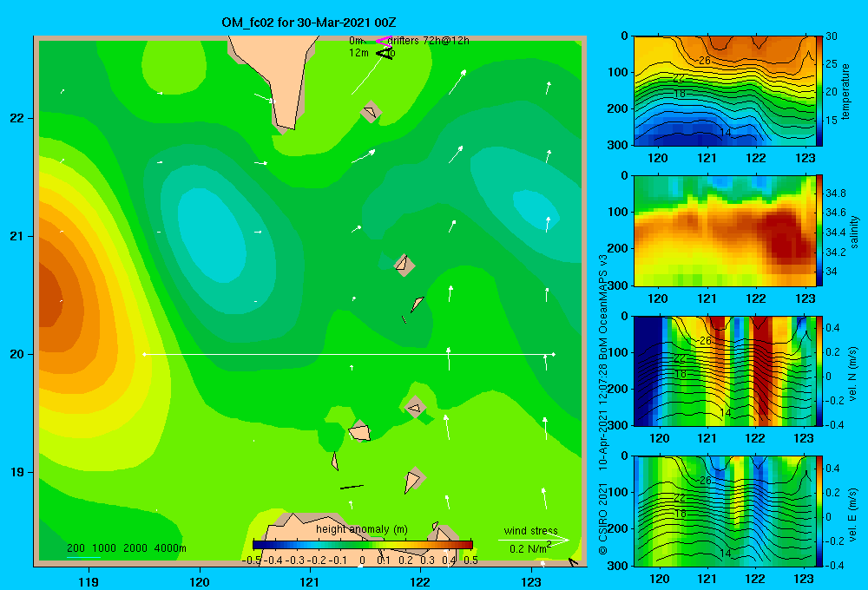Click the height anomaly colorbar
868x590 pixels.
363,545
